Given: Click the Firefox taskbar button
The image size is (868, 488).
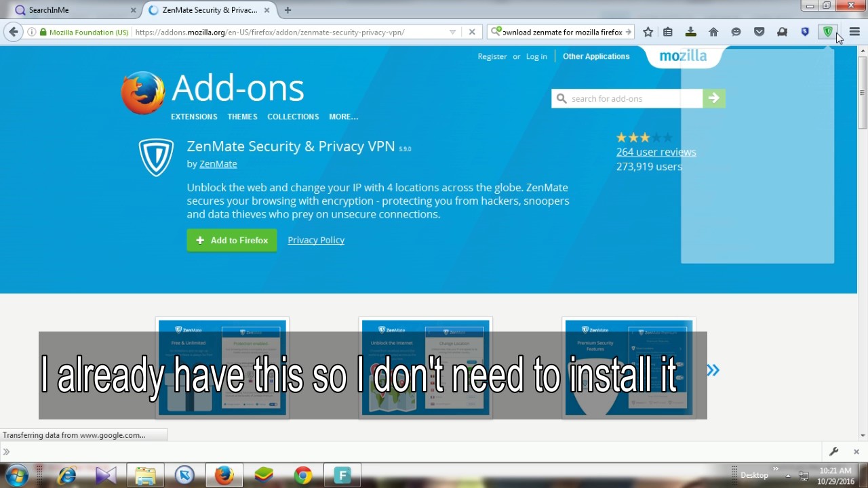Looking at the screenshot, I should (224, 475).
